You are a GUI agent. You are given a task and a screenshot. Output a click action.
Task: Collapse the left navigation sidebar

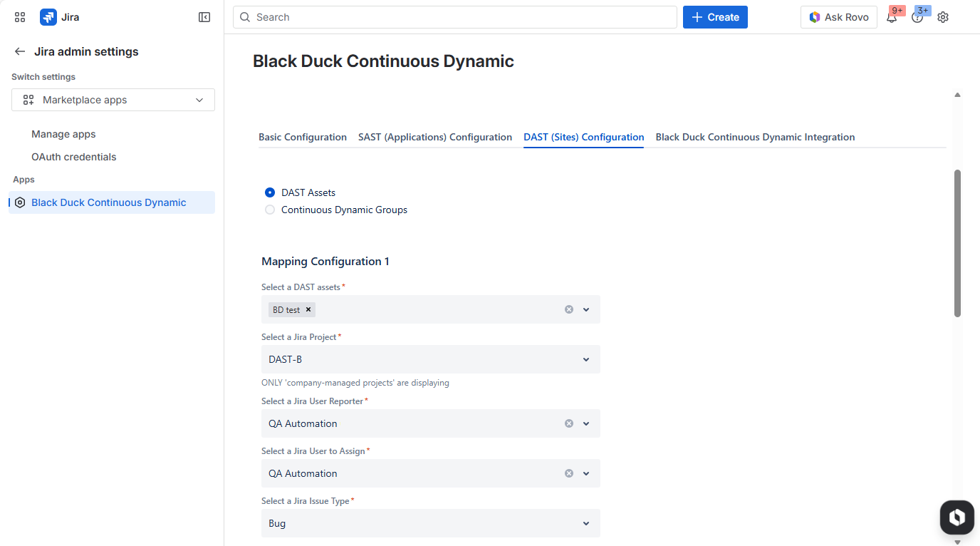pos(204,16)
